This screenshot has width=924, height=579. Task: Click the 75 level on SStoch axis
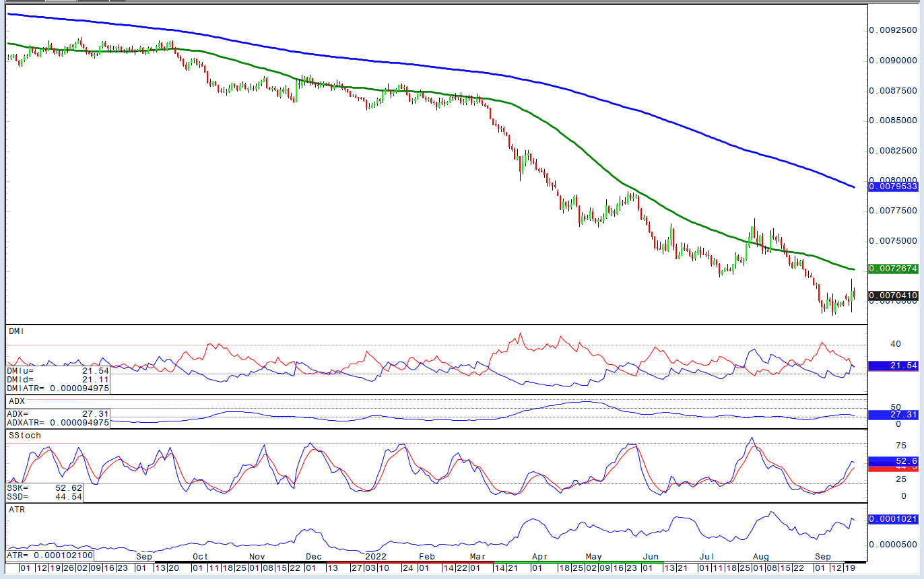[x=900, y=445]
